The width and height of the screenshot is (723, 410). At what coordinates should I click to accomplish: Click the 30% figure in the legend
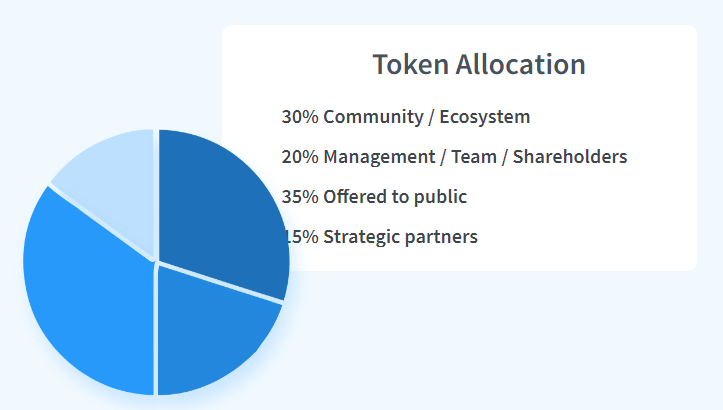[300, 117]
